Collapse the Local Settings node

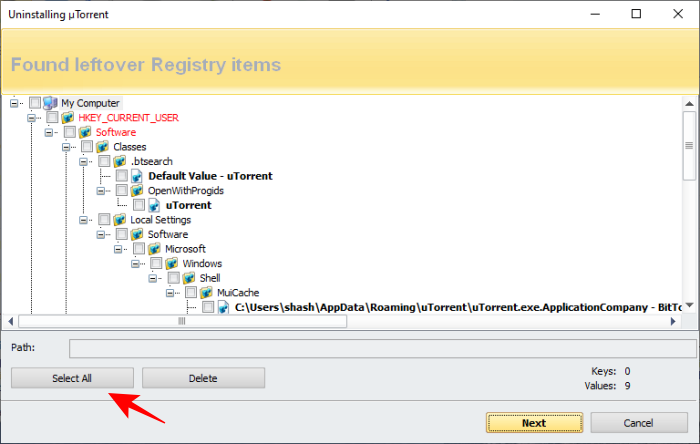(x=83, y=220)
